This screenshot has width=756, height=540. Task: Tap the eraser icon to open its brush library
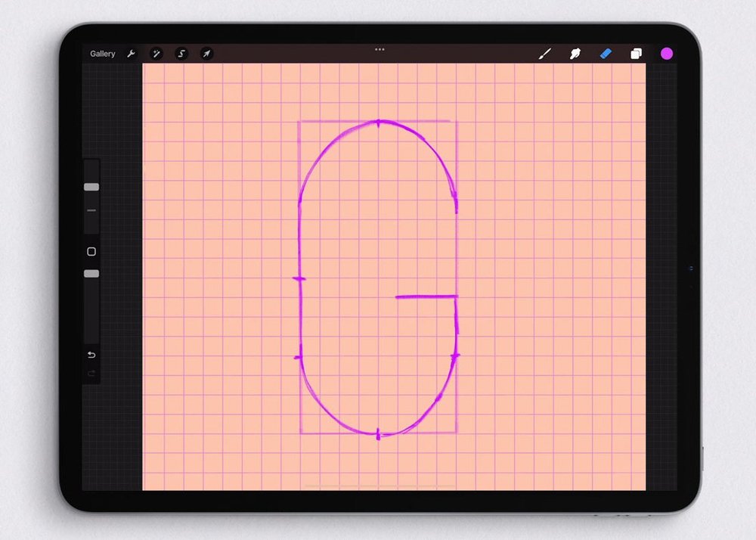[x=606, y=54]
